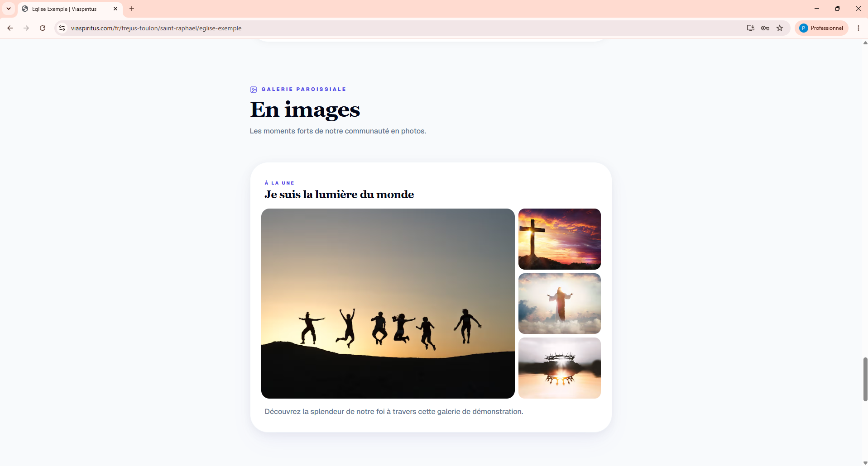Click the scrollbar up arrow
Viewport: 868px width, 466px height.
point(865,43)
